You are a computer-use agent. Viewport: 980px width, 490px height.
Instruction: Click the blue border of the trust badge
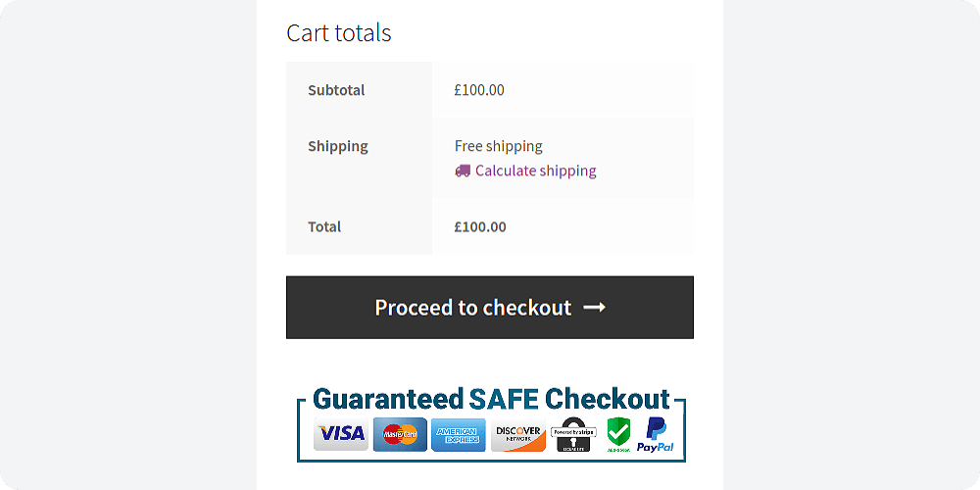491,461
